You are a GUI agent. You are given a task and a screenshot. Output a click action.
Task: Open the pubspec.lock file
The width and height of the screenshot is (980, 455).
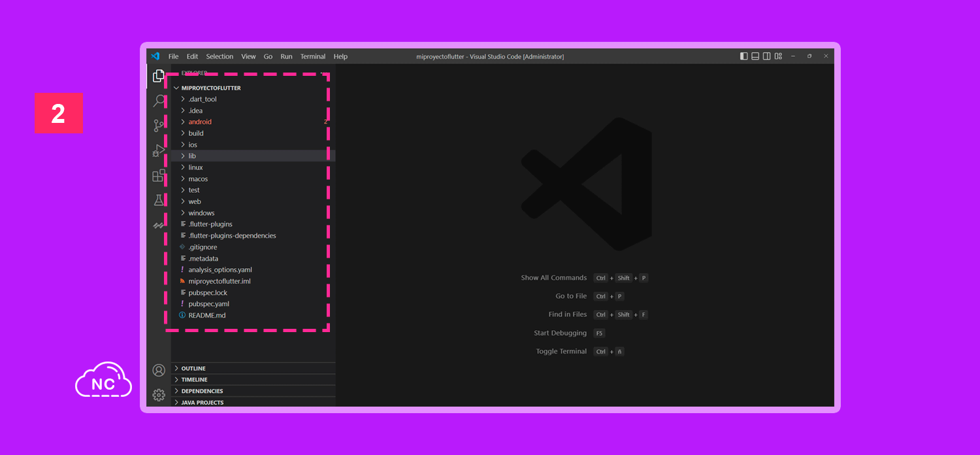[x=253, y=293]
